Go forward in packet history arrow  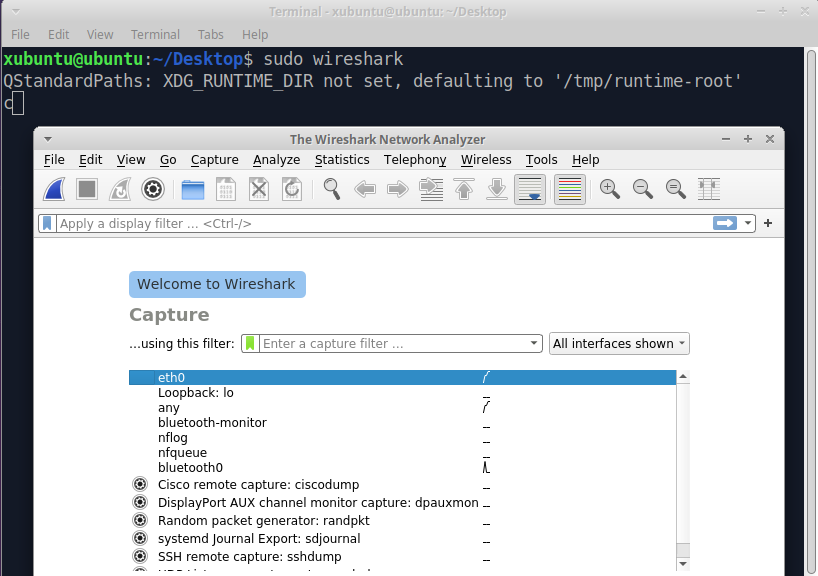tap(398, 189)
